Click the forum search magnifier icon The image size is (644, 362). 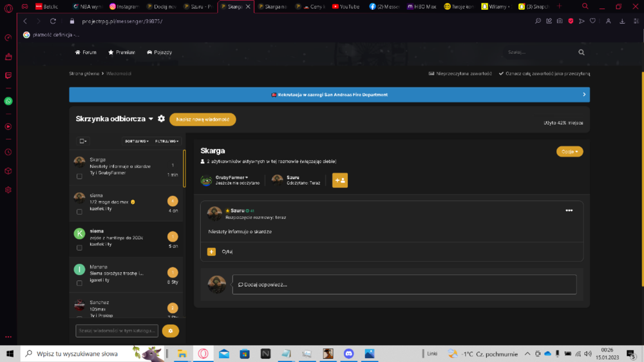coord(581,52)
